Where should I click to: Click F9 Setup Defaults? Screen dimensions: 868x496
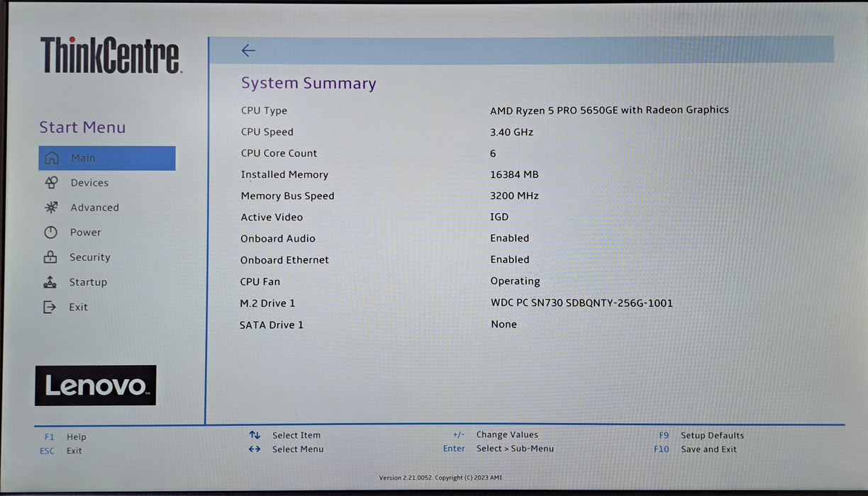(702, 436)
